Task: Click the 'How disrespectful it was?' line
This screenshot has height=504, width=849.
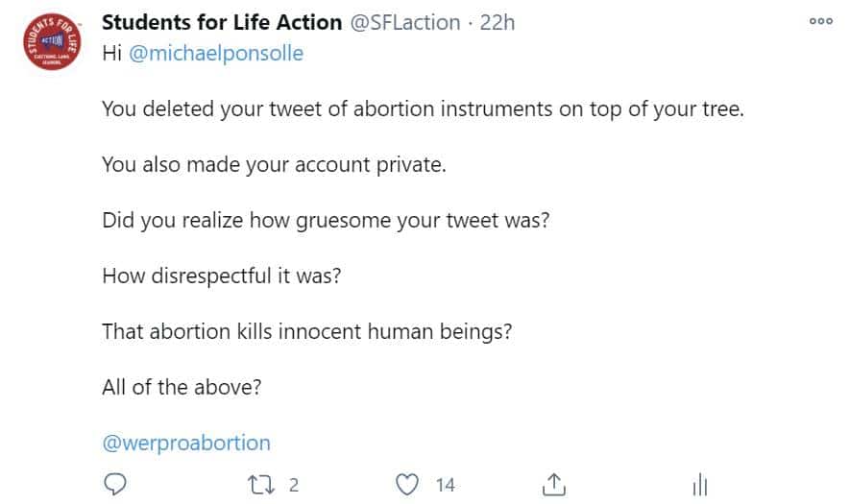Action: click(x=222, y=276)
